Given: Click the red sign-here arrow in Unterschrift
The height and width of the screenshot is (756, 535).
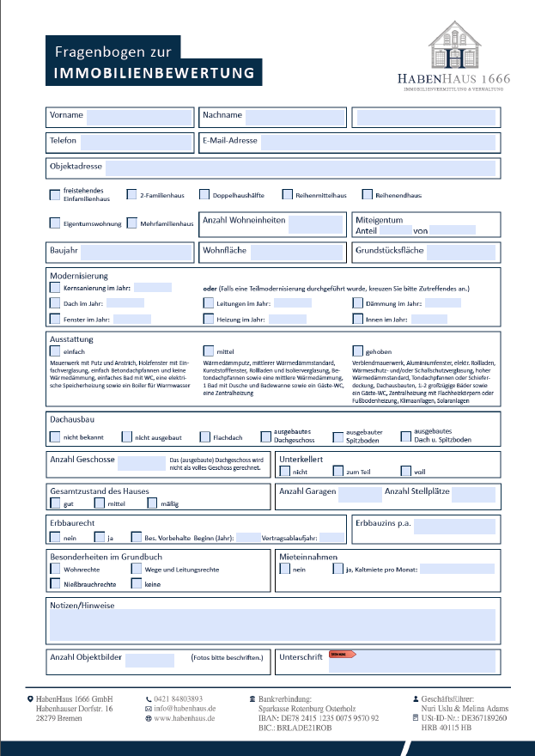Looking at the screenshot, I should tap(343, 655).
